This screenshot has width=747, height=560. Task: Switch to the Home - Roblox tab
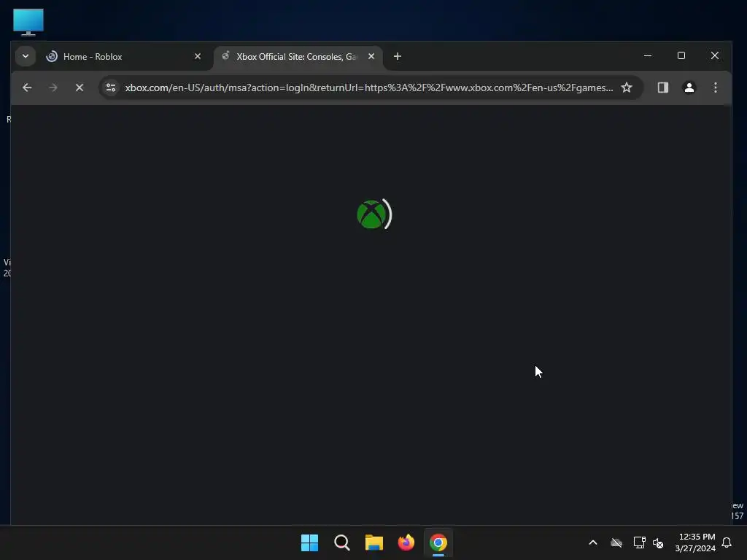point(124,57)
